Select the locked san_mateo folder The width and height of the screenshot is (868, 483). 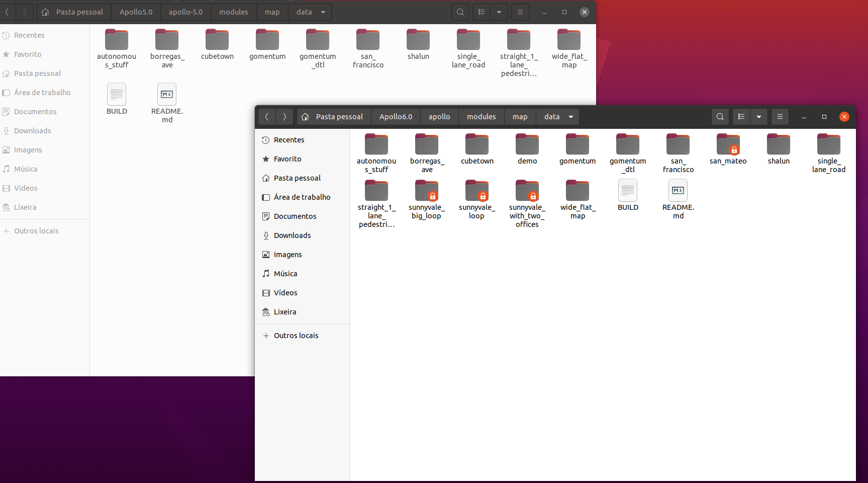pyautogui.click(x=728, y=146)
